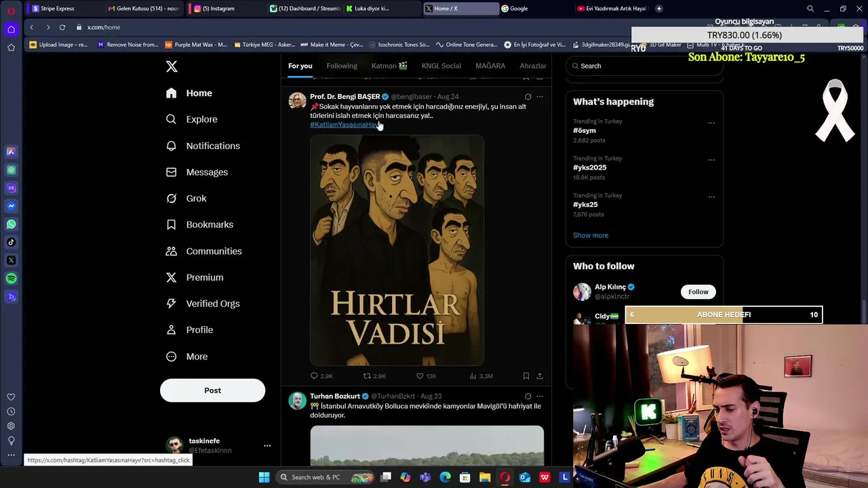Go back with browser back arrow
Viewport: 868px width, 488px height.
coord(31,27)
